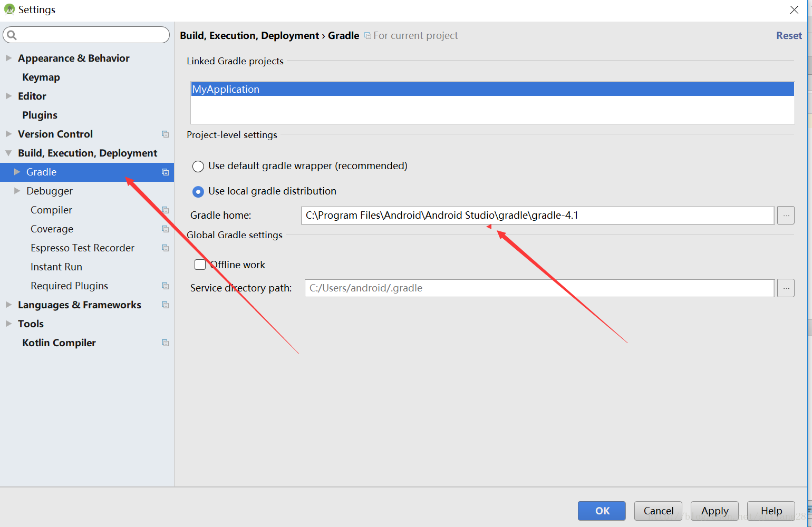This screenshot has height=527, width=812.
Task: Enable the Offline work checkbox
Action: [x=200, y=265]
